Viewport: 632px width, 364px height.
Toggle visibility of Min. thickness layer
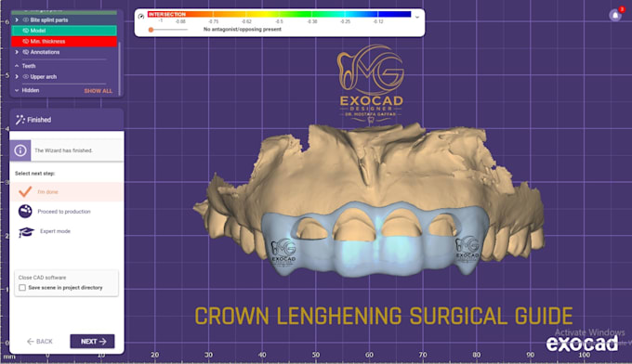(26, 42)
